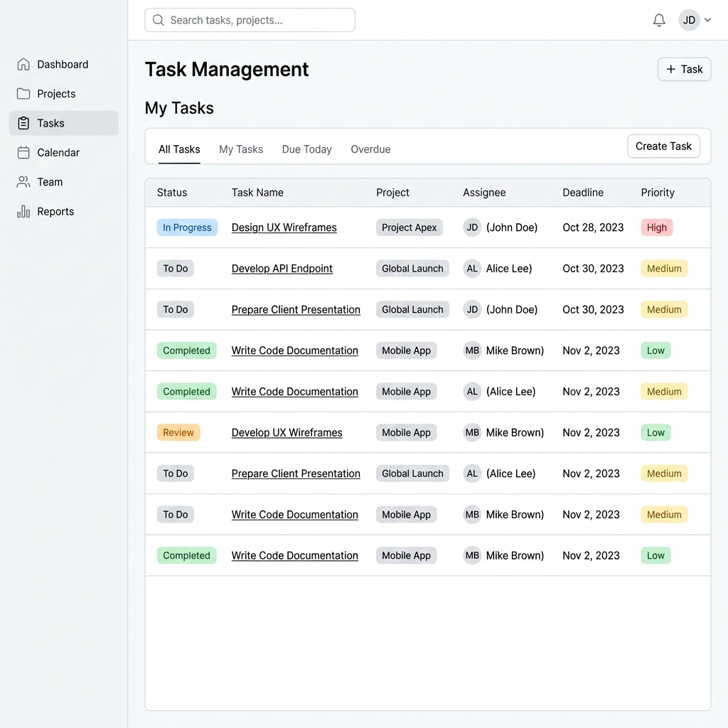Click Low priority badge in Review row

point(655,433)
